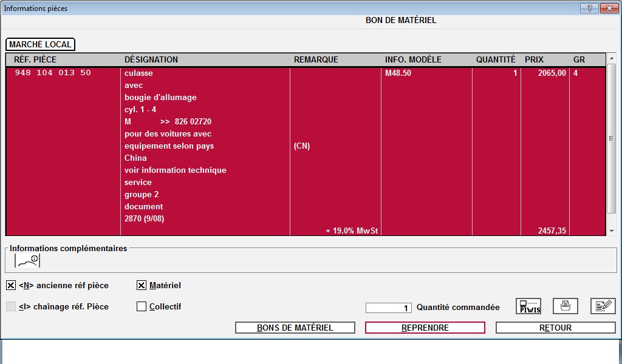Click the INFO. MODÈLE column header

(x=413, y=59)
